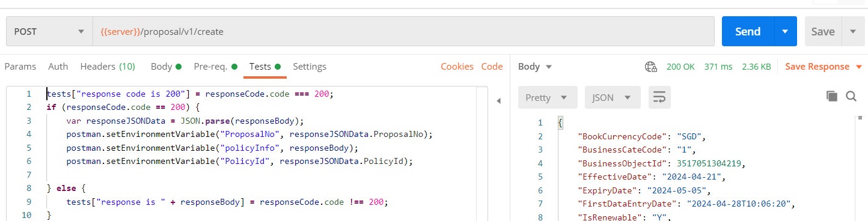This screenshot has height=221, width=868.
Task: Click into the request URL field
Action: pos(403,32)
